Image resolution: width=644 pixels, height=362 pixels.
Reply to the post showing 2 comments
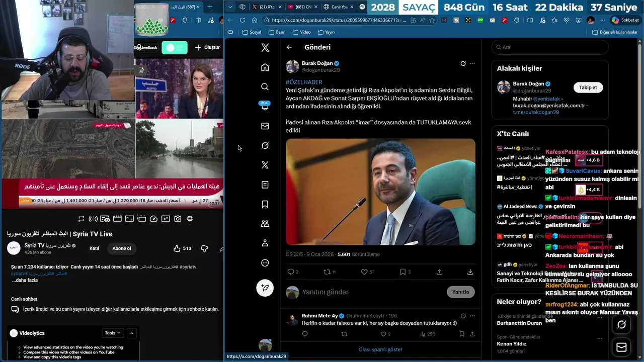(293, 272)
